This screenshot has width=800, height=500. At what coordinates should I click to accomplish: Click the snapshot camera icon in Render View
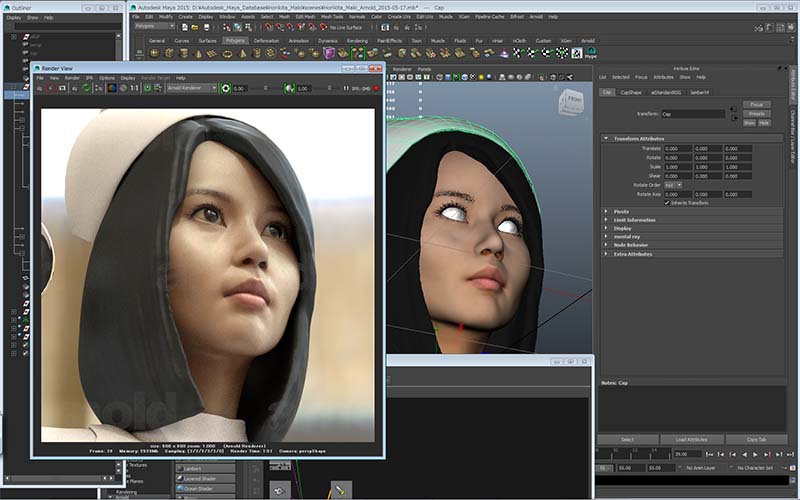click(x=62, y=88)
